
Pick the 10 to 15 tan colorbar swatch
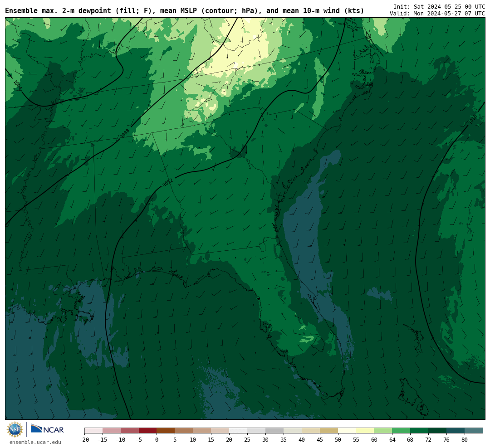[x=202, y=431]
